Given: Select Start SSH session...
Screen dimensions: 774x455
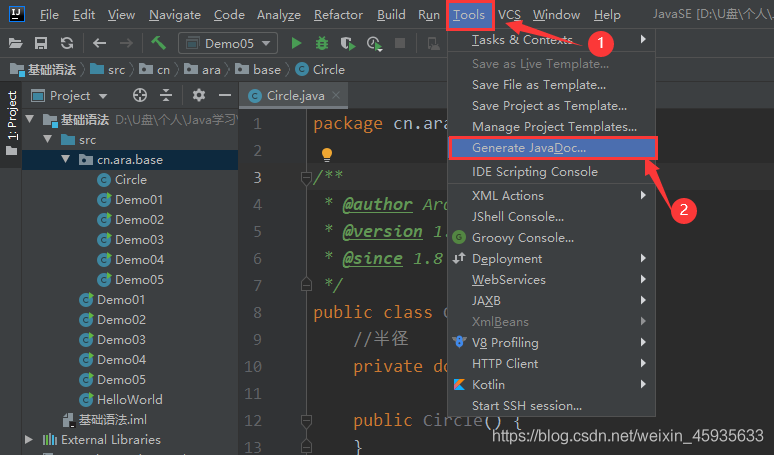Looking at the screenshot, I should click(x=551, y=406).
